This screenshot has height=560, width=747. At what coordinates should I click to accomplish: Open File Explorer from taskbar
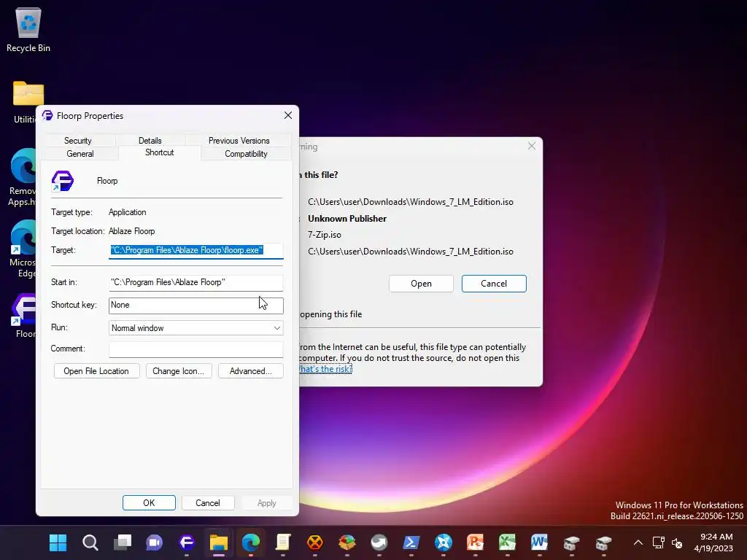[219, 542]
